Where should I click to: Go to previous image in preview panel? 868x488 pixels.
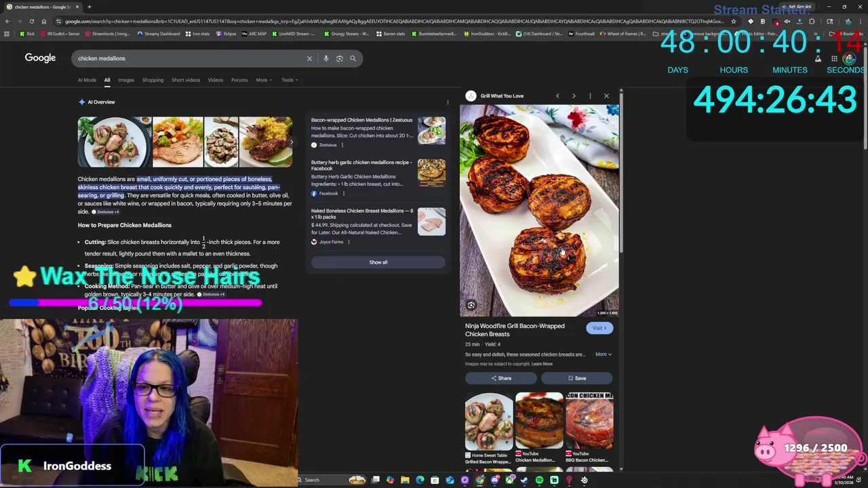click(557, 96)
